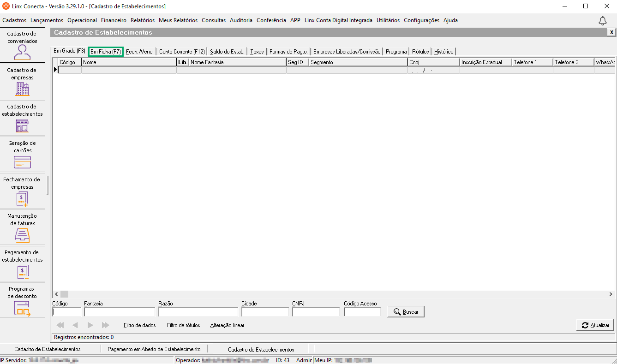Screen dimensions: 617x364
Task: Open Alteração linear
Action: click(228, 325)
